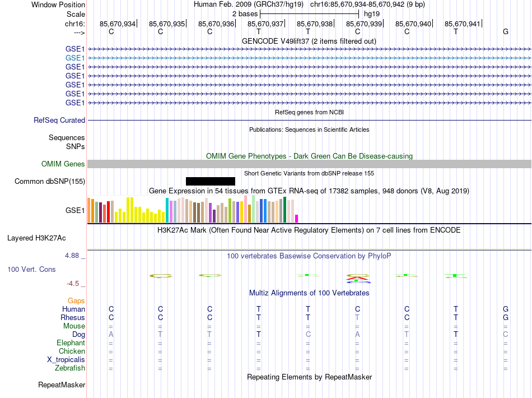532x398 pixels.
Task: Open the RefSeq Curated track label
Action: (x=59, y=120)
